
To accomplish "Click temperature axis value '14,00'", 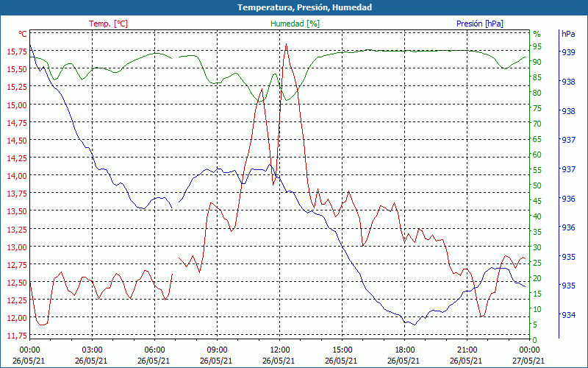I will pyautogui.click(x=17, y=176).
